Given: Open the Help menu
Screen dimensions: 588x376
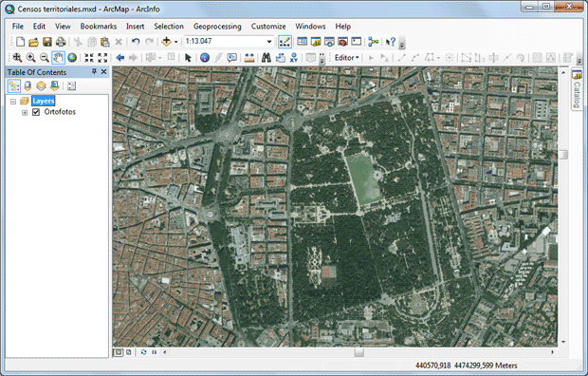Looking at the screenshot, I should pyautogui.click(x=342, y=27).
